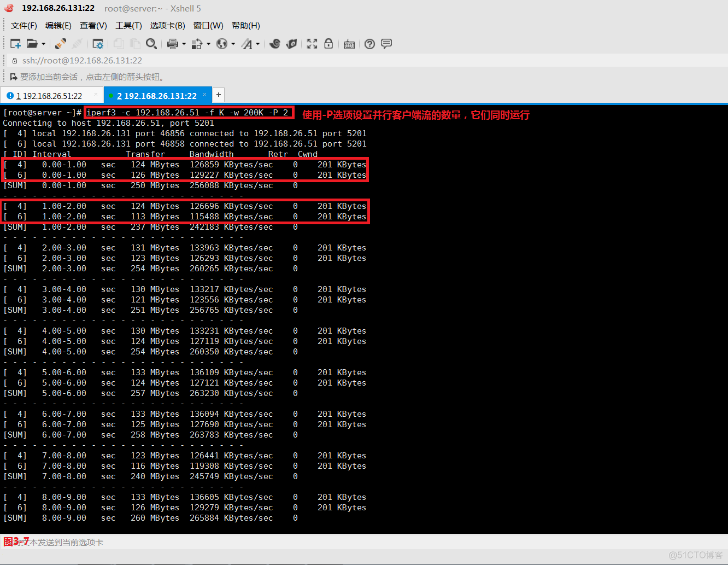Open a new terminal session

15,44
